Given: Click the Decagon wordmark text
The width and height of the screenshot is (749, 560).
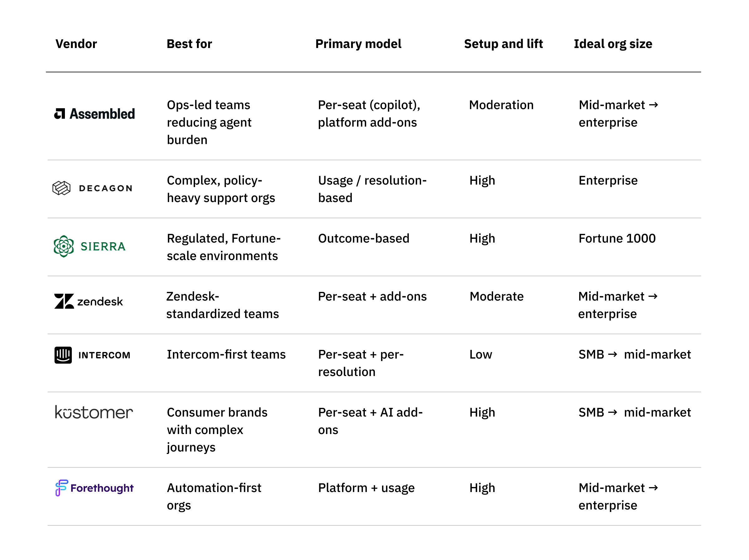Looking at the screenshot, I should point(105,188).
